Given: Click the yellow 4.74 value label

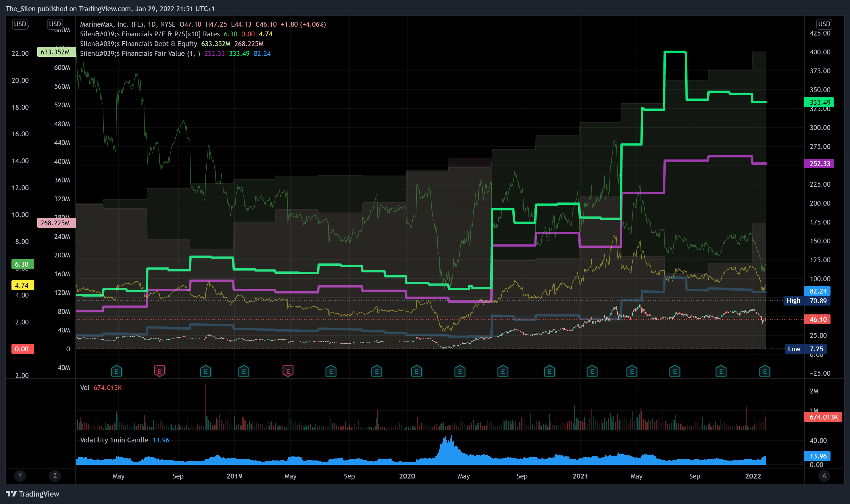Looking at the screenshot, I should (22, 285).
